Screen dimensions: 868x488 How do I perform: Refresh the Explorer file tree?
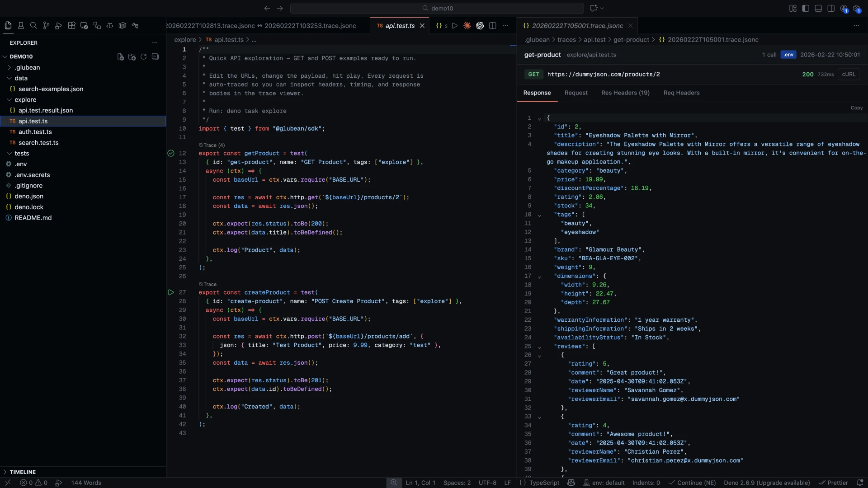(143, 56)
